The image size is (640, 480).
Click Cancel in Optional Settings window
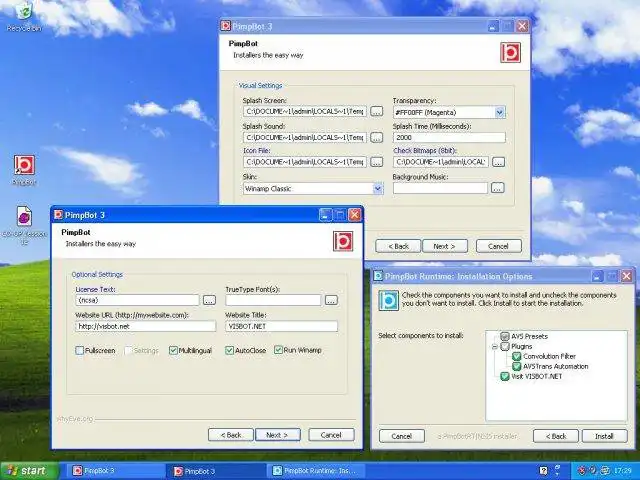[331, 435]
